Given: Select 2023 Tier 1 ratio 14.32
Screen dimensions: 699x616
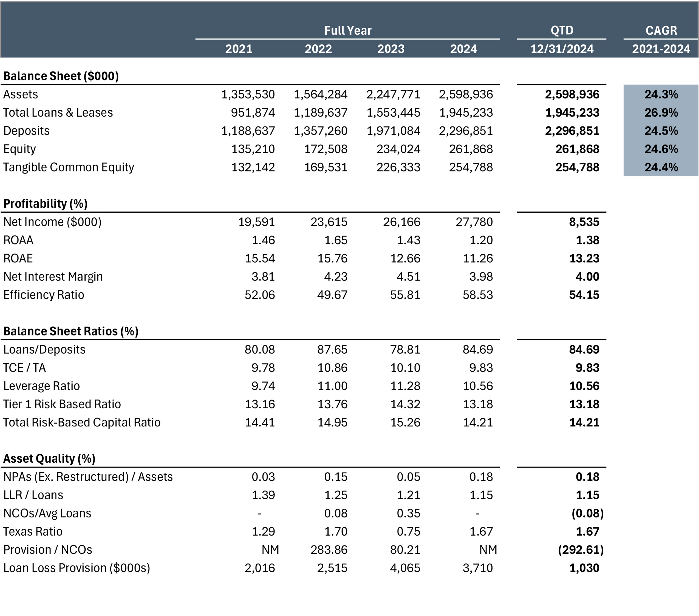Looking at the screenshot, I should (x=405, y=404).
